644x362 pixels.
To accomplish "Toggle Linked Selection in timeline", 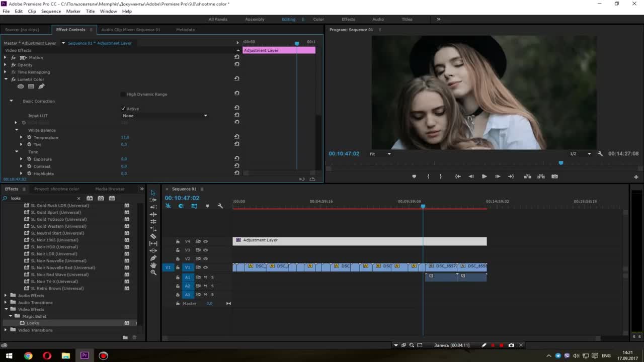I will point(194,206).
